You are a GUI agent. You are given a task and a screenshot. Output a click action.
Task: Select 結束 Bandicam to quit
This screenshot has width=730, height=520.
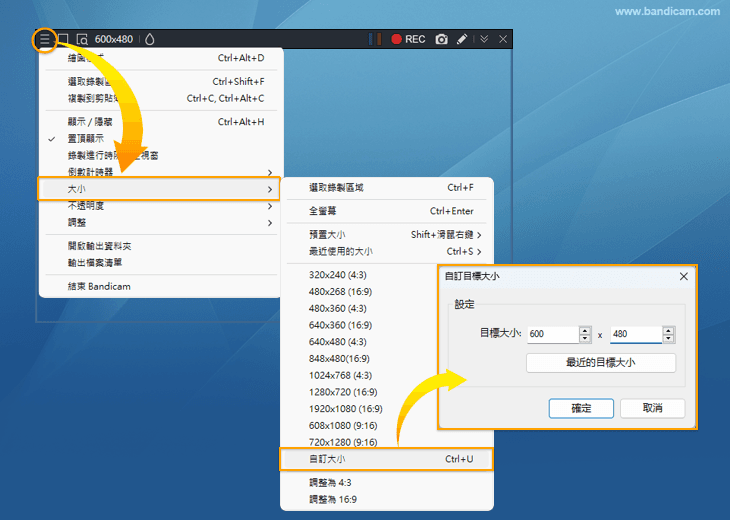click(x=161, y=286)
